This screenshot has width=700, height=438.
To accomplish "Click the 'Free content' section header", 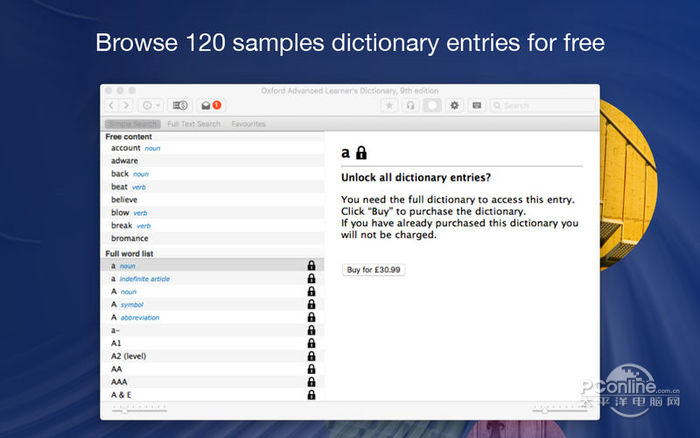I will coord(129,137).
